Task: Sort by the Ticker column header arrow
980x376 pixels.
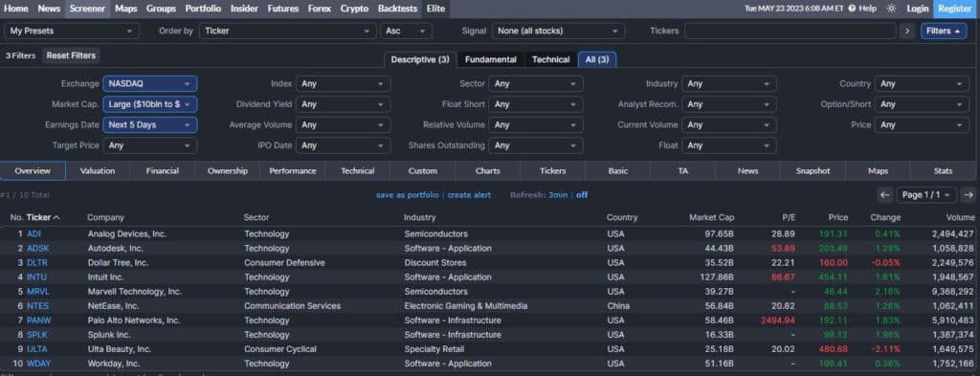Action: tap(56, 217)
